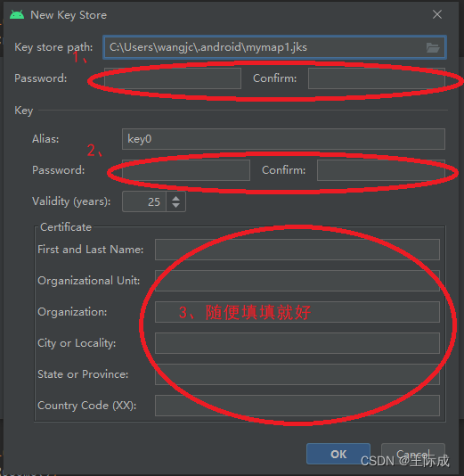Focus the key Confirm password field
This screenshot has width=464, height=476.
tap(381, 170)
